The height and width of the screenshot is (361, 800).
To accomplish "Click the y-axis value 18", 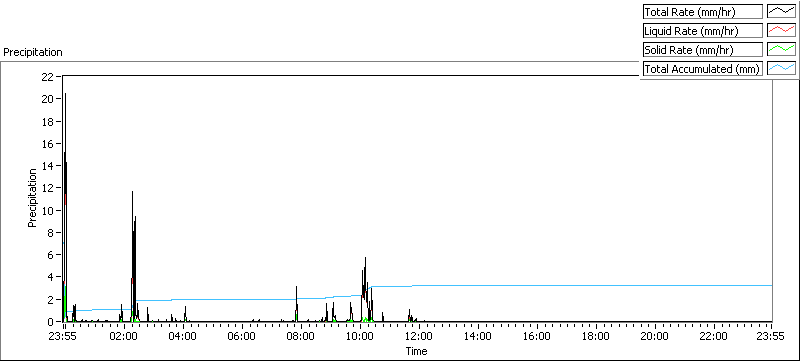I will 48,121.
